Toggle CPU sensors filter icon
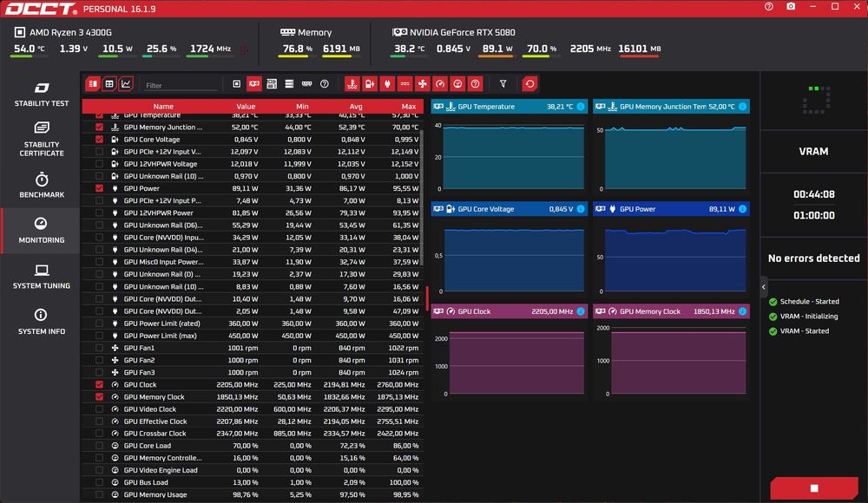 [236, 84]
